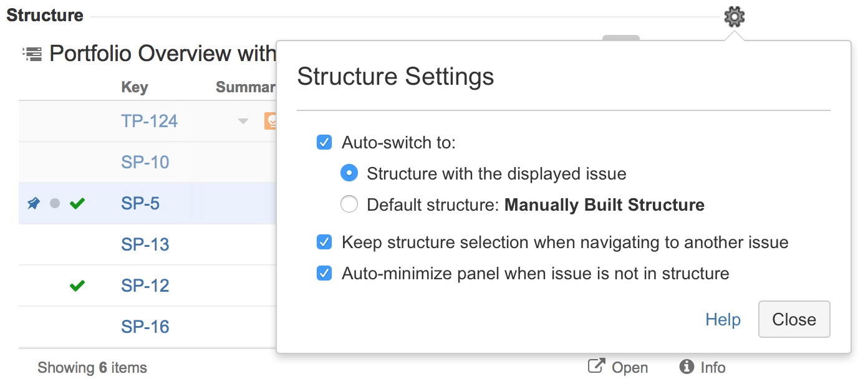Click the Close button in Structure Settings
868x384 pixels.
point(793,319)
